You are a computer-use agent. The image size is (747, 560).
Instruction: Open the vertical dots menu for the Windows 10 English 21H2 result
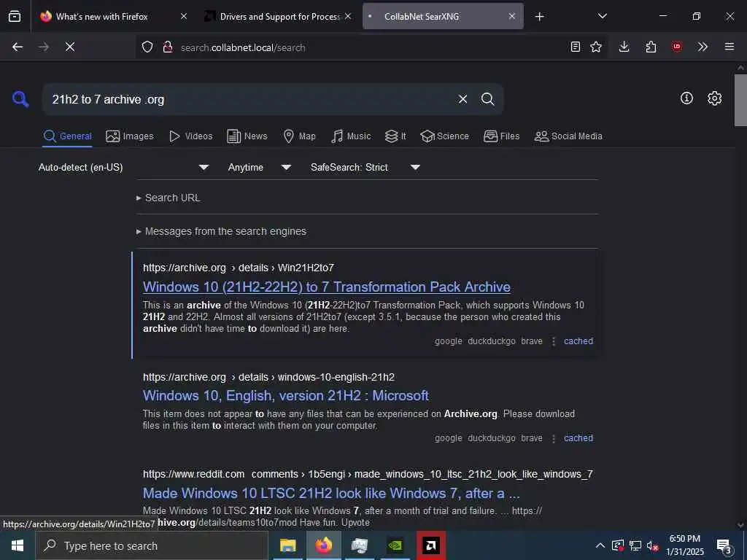[x=554, y=438]
